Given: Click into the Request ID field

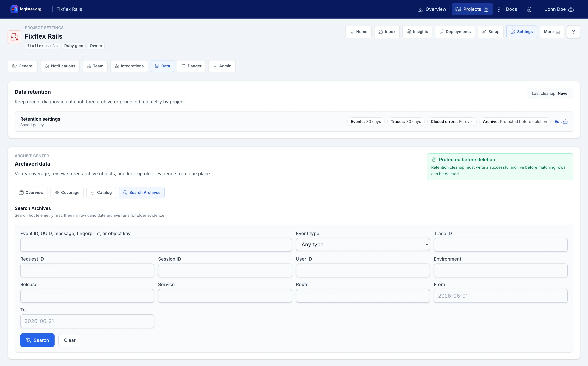Looking at the screenshot, I should point(87,270).
